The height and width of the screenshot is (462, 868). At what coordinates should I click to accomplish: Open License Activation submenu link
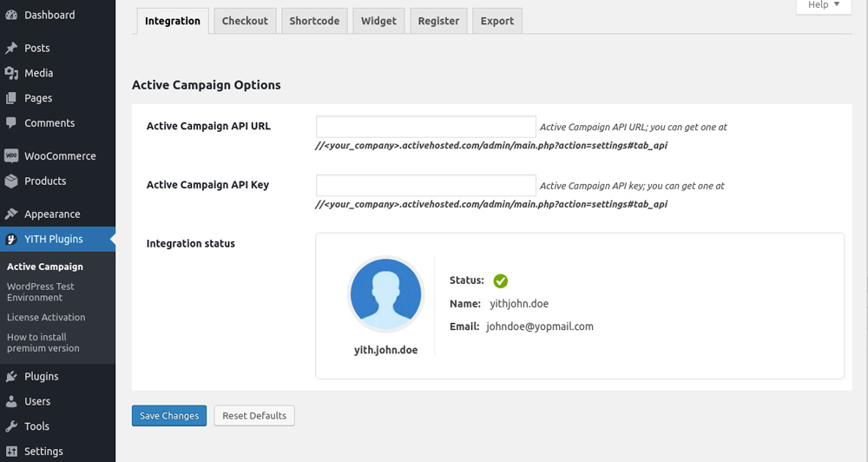point(46,317)
